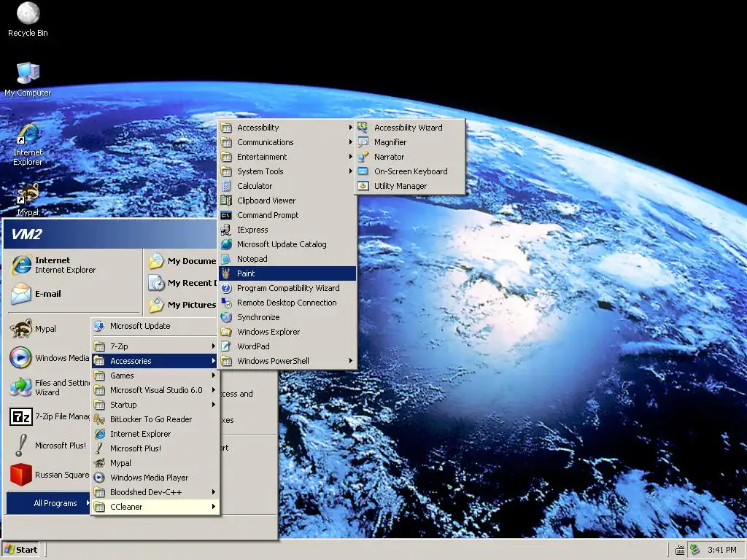
Task: Open My Documents in Start menu
Action: [x=182, y=261]
